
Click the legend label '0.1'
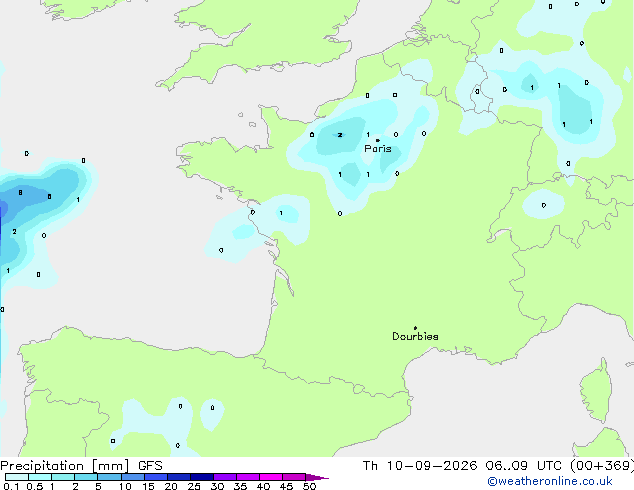[x=11, y=486]
